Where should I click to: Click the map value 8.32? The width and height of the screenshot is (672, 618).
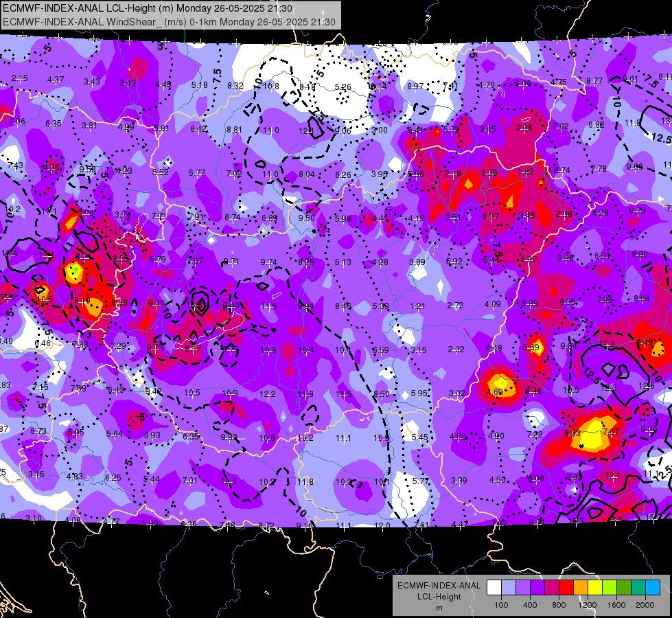pyautogui.click(x=235, y=86)
